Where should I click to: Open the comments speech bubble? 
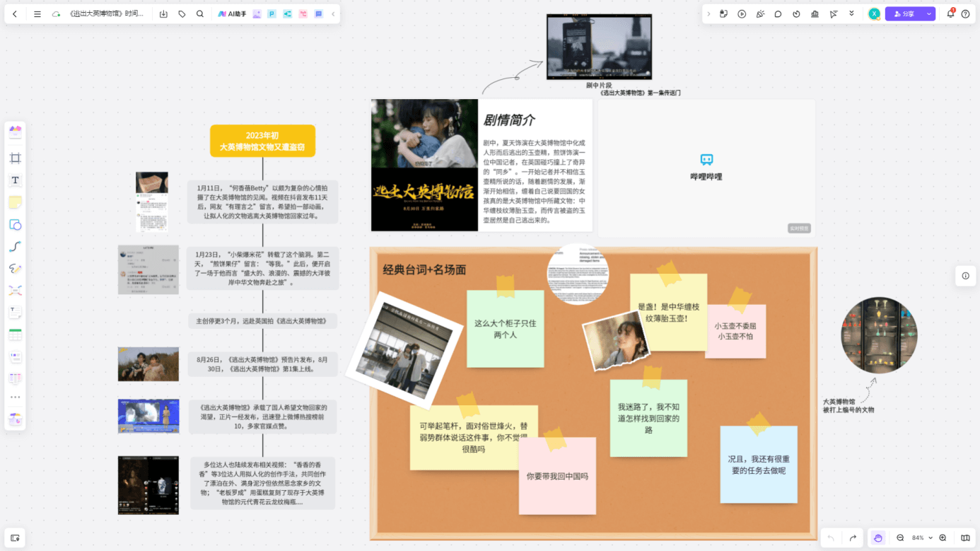(778, 14)
